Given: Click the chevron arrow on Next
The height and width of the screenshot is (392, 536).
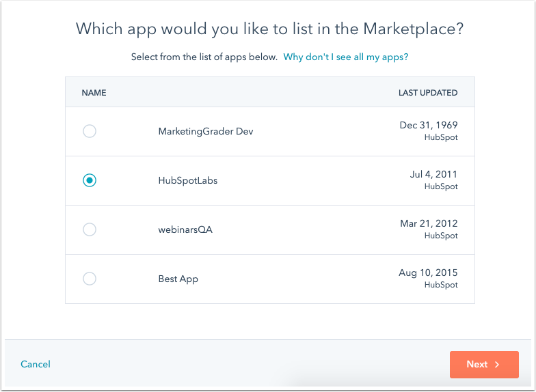Looking at the screenshot, I should click(x=497, y=365).
